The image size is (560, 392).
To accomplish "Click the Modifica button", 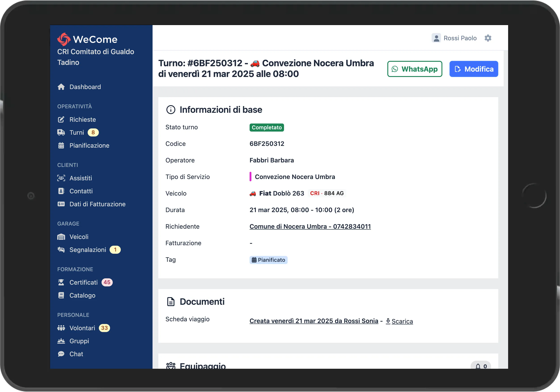I will 474,69.
